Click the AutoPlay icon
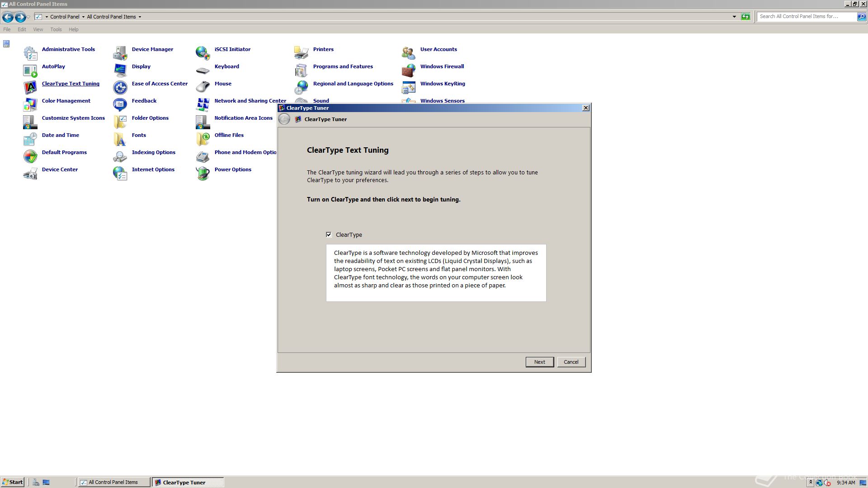The height and width of the screenshot is (488, 868). [30, 70]
